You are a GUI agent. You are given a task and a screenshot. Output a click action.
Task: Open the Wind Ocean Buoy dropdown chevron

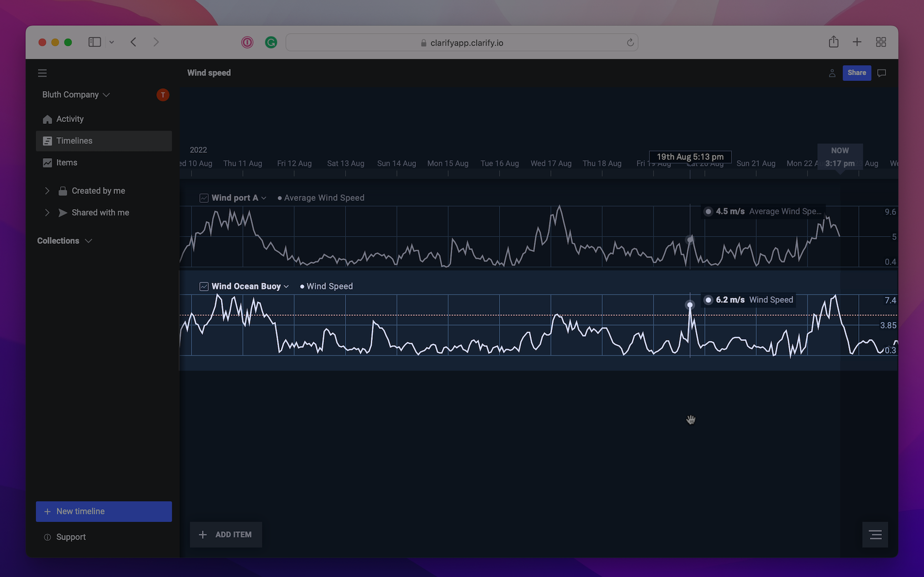pos(286,286)
